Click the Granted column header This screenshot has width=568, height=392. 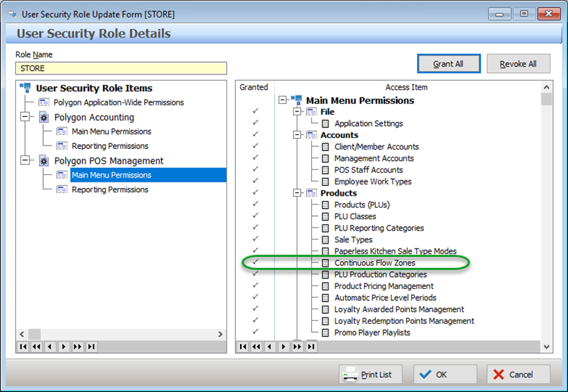254,87
